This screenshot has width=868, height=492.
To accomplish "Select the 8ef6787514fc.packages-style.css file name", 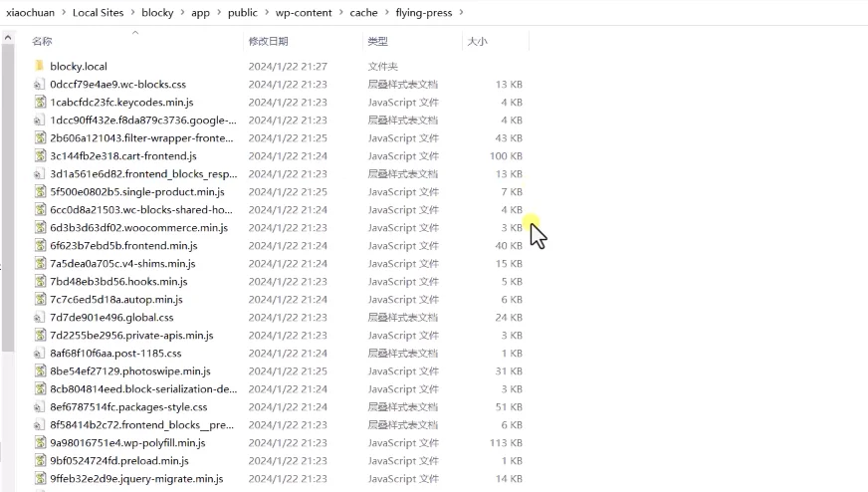I will pyautogui.click(x=128, y=407).
